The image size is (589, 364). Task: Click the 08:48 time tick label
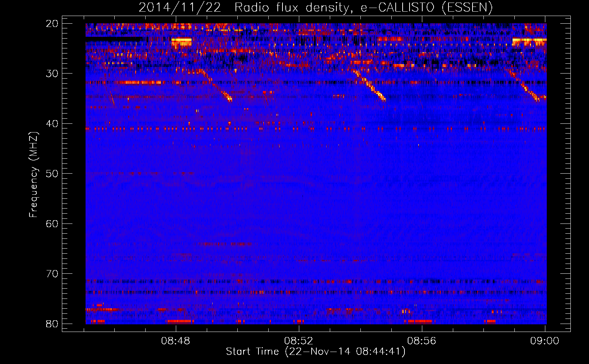176,341
